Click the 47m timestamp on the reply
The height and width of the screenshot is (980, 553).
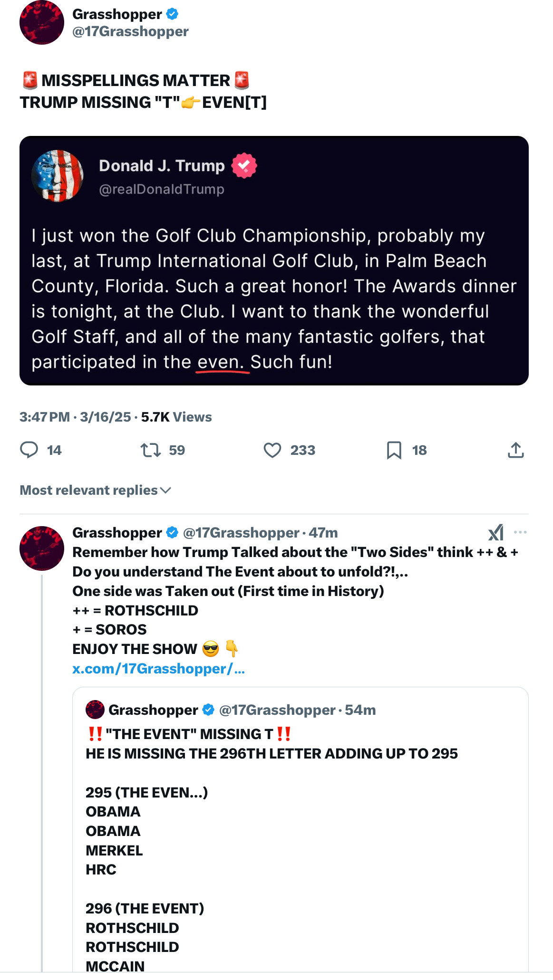point(323,533)
